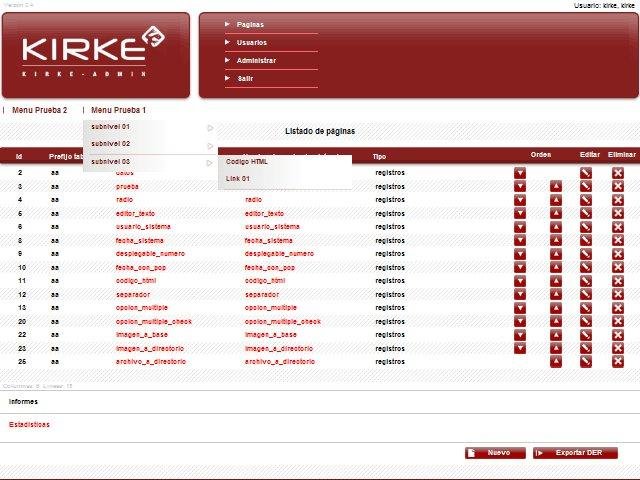
Task: Delete the 'prueba' page entry
Action: tap(618, 187)
